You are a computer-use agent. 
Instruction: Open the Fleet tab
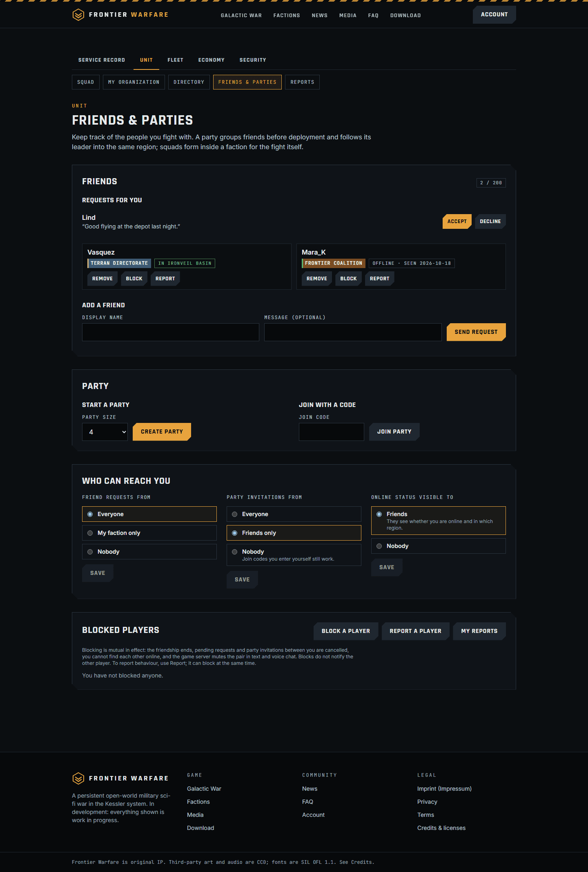click(176, 60)
